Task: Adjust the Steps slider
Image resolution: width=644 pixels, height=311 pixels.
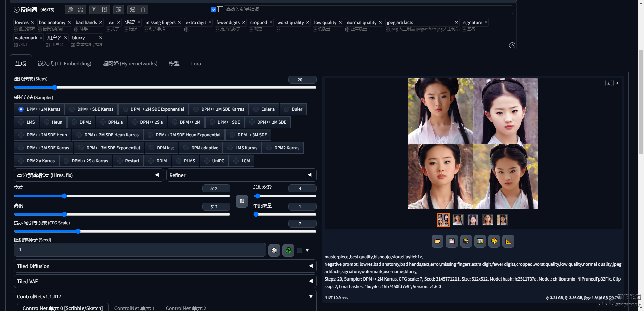Action: pyautogui.click(x=165, y=87)
